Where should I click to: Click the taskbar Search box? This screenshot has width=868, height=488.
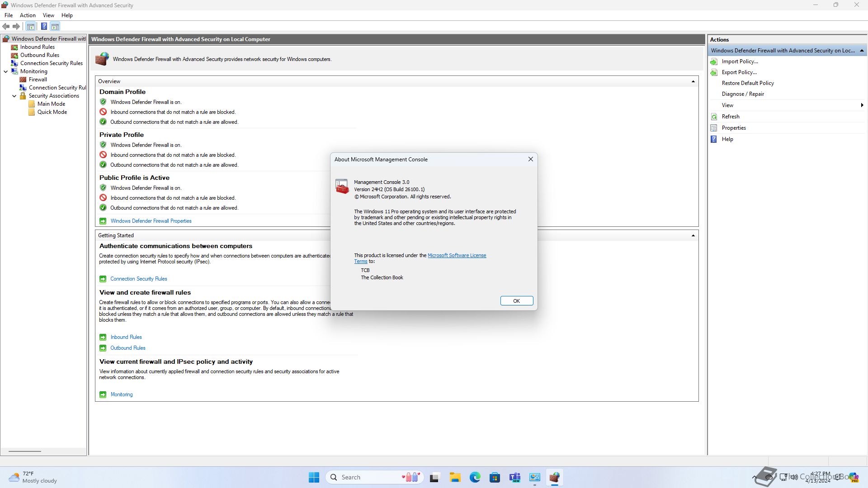(375, 477)
